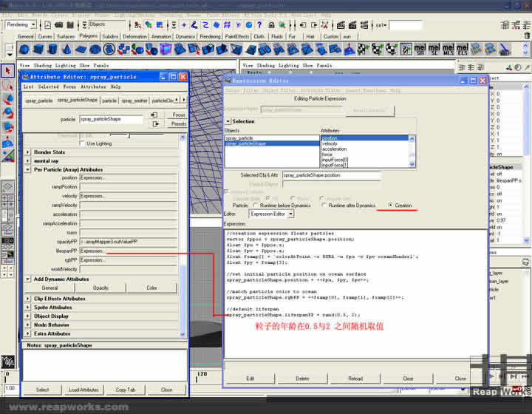The image size is (532, 414).
Task: Click the lasso select tool in toolbox
Action: (x=8, y=85)
